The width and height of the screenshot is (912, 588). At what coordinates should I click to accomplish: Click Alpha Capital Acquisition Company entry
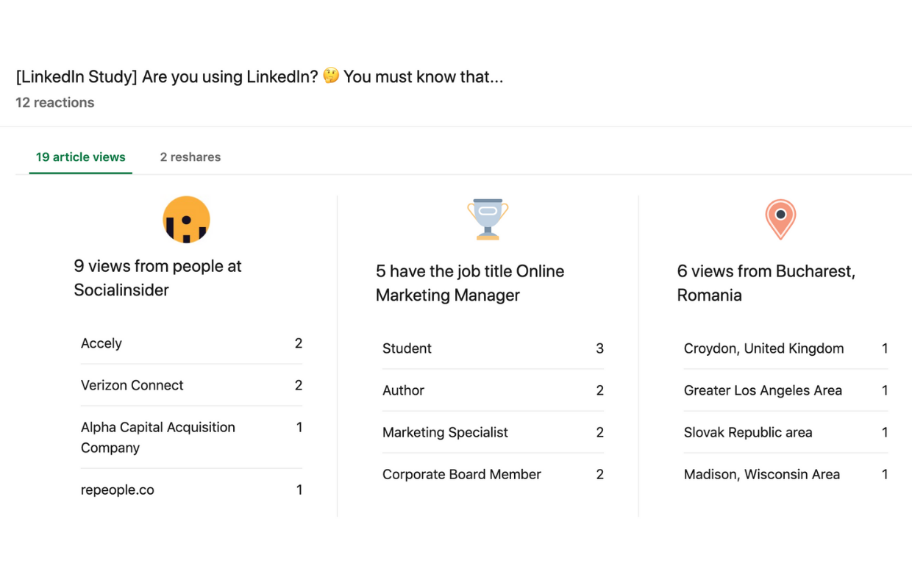191,437
